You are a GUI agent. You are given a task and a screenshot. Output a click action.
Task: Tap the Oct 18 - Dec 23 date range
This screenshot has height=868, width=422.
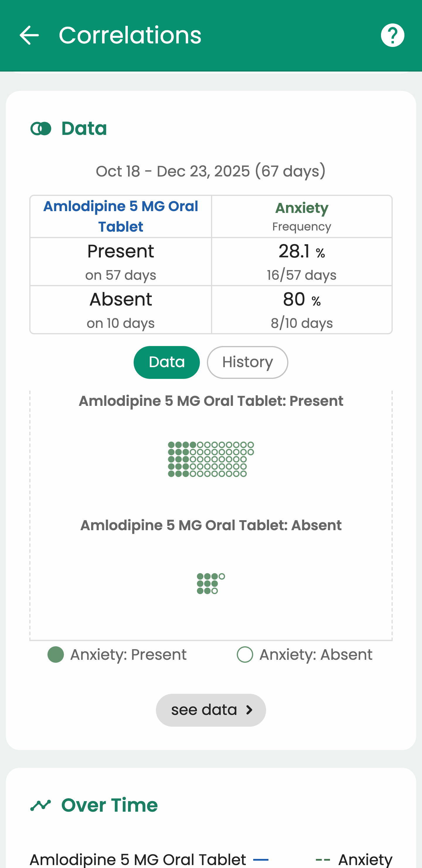coord(211,171)
